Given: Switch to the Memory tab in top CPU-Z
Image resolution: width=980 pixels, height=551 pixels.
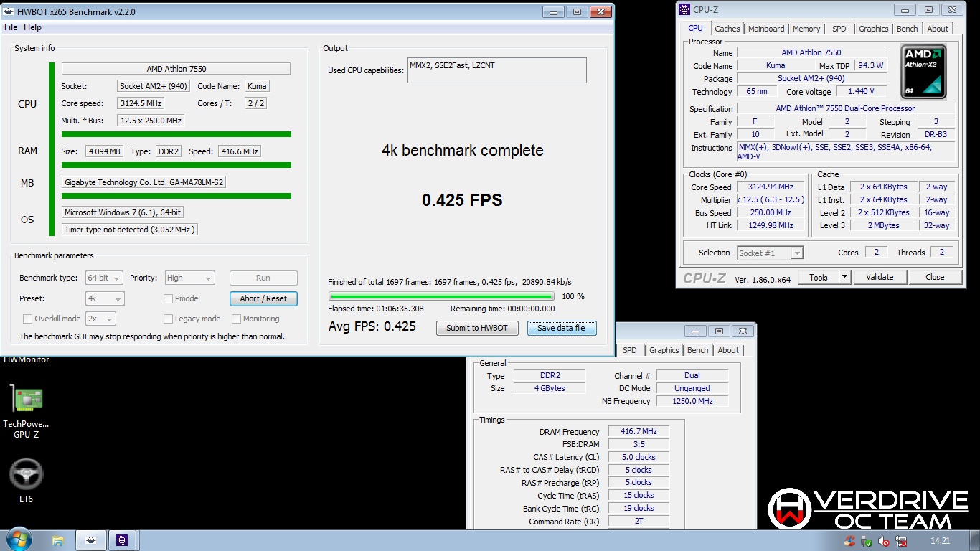Looking at the screenshot, I should 806,29.
